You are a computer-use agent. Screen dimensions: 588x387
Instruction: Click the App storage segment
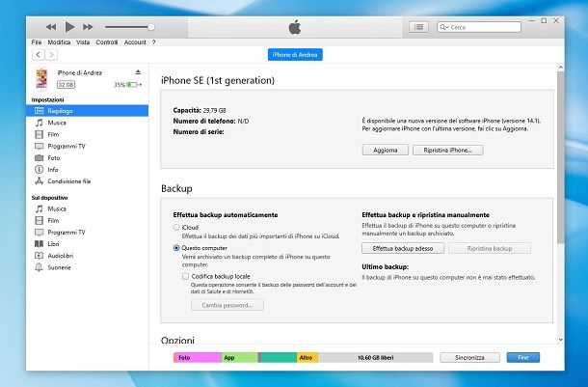pyautogui.click(x=239, y=358)
